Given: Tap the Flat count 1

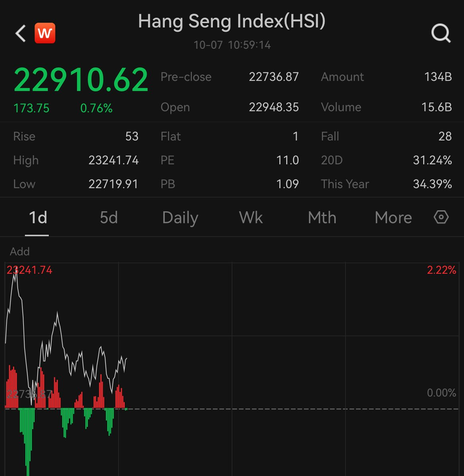Looking at the screenshot, I should [296, 136].
